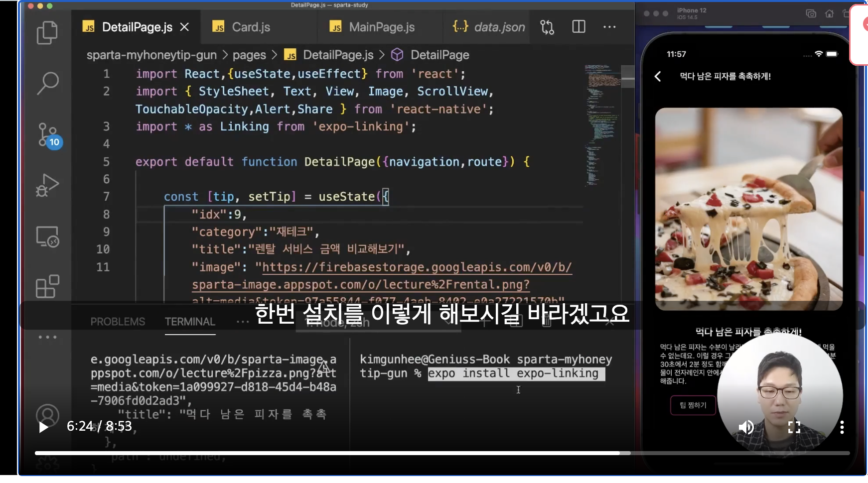
Task: Open the Extensions view
Action: coord(47,287)
